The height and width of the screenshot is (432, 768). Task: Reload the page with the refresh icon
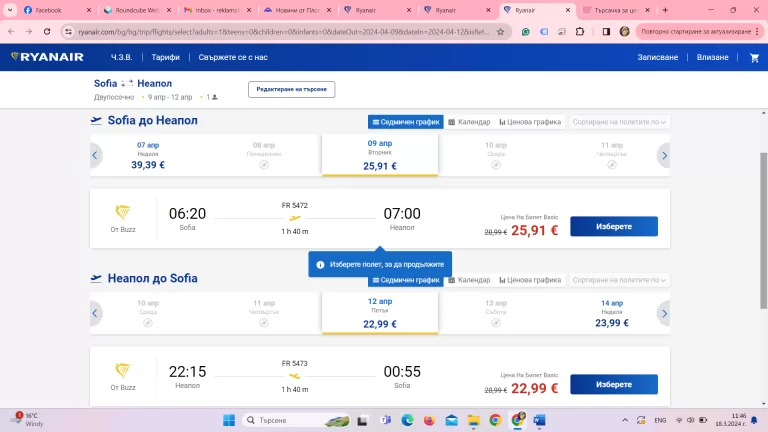[x=47, y=31]
